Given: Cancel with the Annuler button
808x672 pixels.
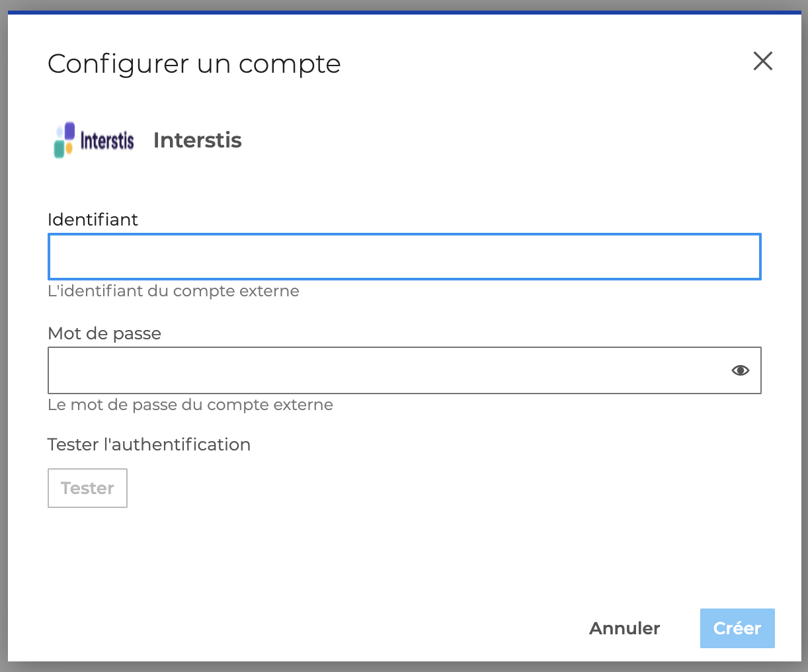Looking at the screenshot, I should [624, 628].
